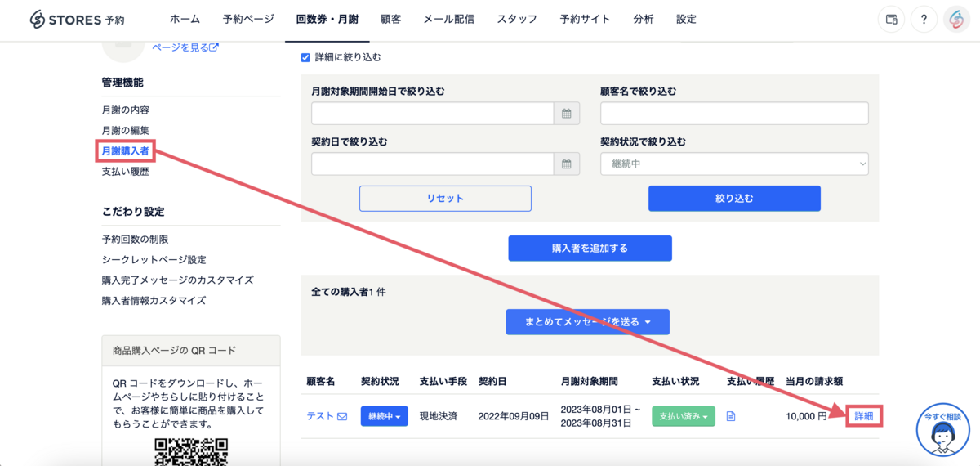980x466 pixels.
Task: Go to the ホーム menu
Action: tap(185, 20)
